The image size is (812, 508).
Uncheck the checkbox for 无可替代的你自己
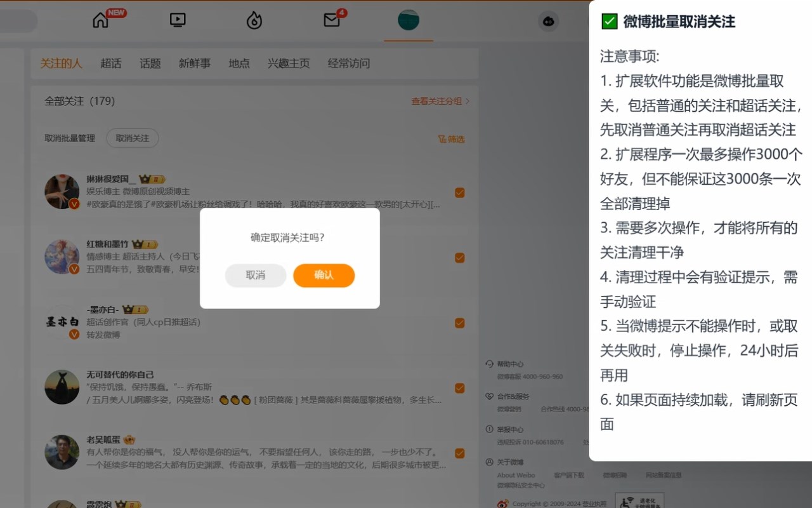pos(460,388)
